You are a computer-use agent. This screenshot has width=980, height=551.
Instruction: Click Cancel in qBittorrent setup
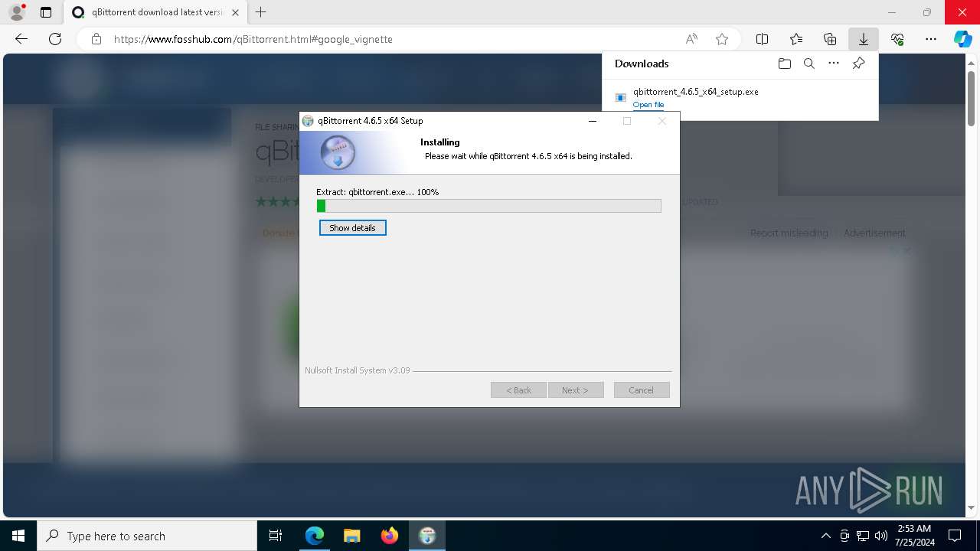tap(642, 390)
